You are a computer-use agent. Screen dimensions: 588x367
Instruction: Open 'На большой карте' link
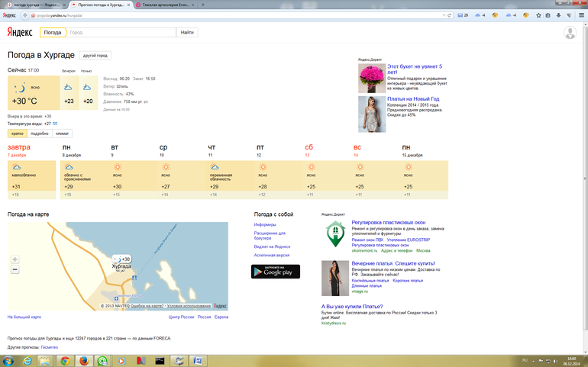[x=24, y=317]
